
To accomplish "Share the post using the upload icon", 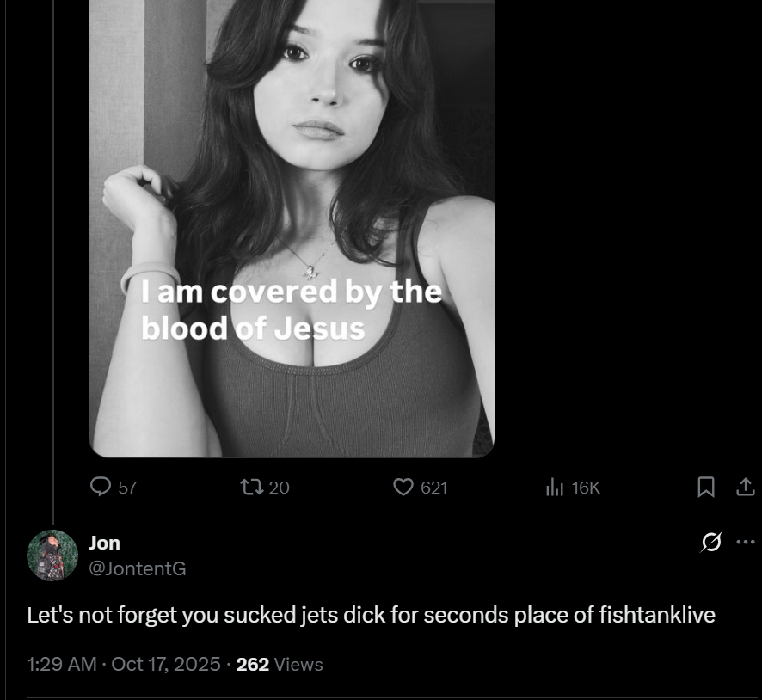I will coord(745,487).
